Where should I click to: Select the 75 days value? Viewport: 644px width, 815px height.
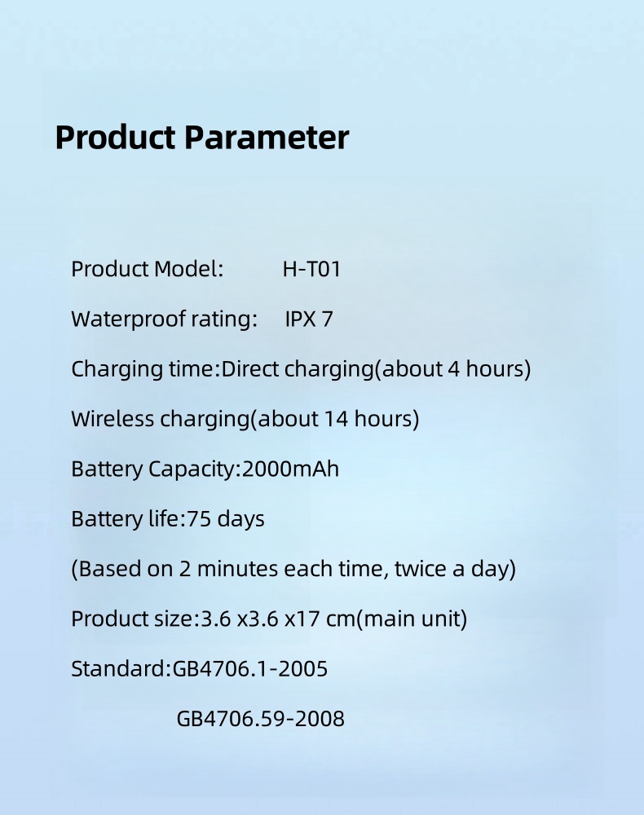click(x=226, y=518)
